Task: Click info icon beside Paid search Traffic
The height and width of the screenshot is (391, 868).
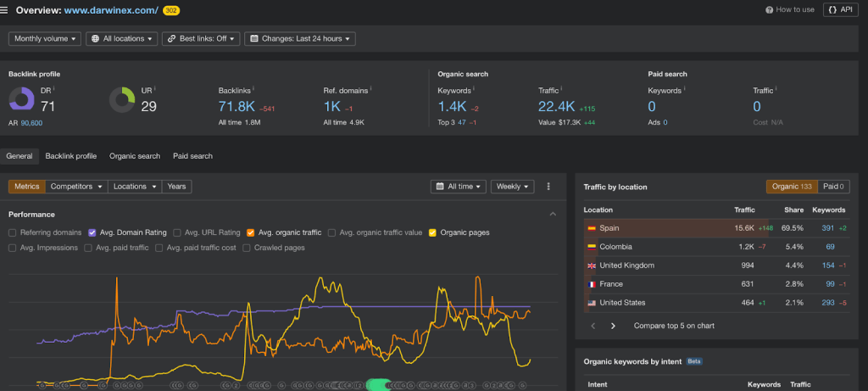Action: pyautogui.click(x=776, y=88)
